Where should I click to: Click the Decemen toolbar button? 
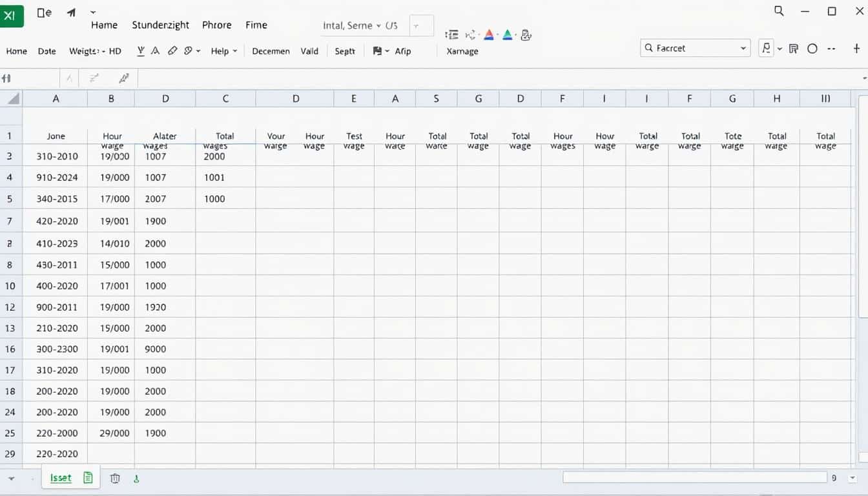pyautogui.click(x=271, y=51)
